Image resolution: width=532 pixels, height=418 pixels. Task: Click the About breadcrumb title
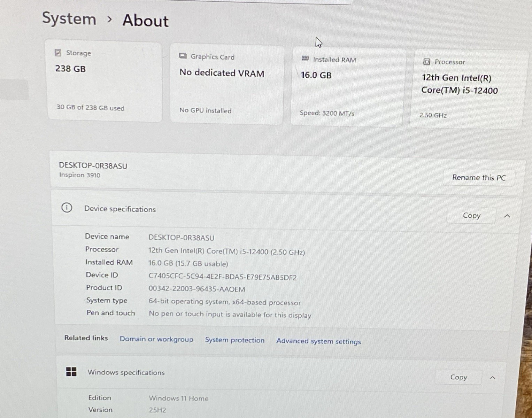pyautogui.click(x=146, y=20)
